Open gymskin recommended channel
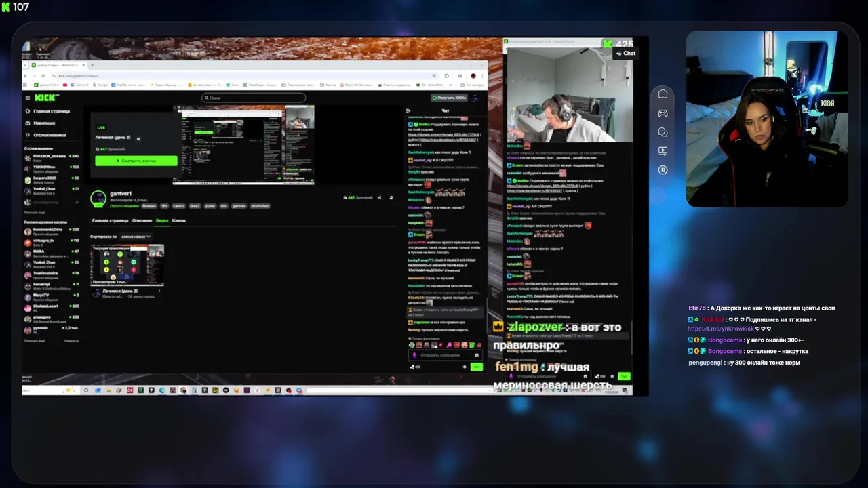 (x=52, y=329)
